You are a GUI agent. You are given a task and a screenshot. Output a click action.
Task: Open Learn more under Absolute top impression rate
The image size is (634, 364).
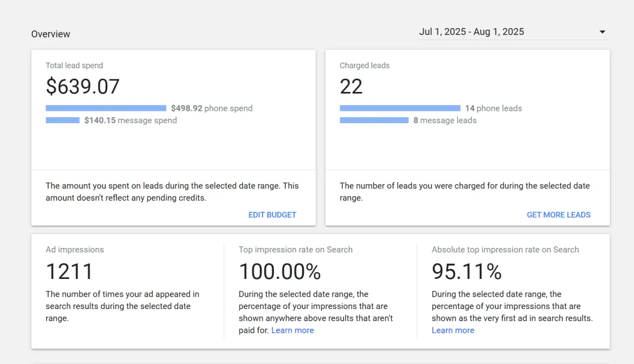pyautogui.click(x=453, y=330)
